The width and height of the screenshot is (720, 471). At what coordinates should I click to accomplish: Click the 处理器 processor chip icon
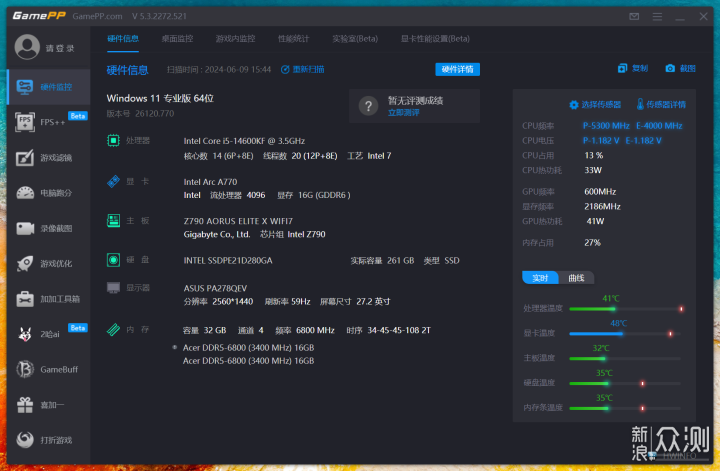(113, 140)
